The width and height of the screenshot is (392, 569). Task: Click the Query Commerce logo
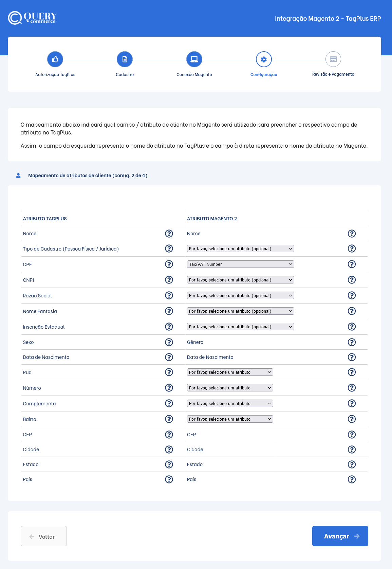click(32, 18)
